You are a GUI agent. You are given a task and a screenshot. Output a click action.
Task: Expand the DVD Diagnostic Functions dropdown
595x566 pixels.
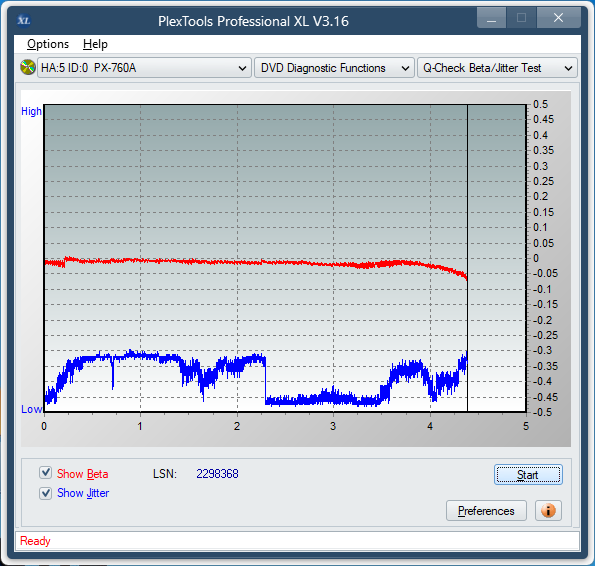coord(334,68)
